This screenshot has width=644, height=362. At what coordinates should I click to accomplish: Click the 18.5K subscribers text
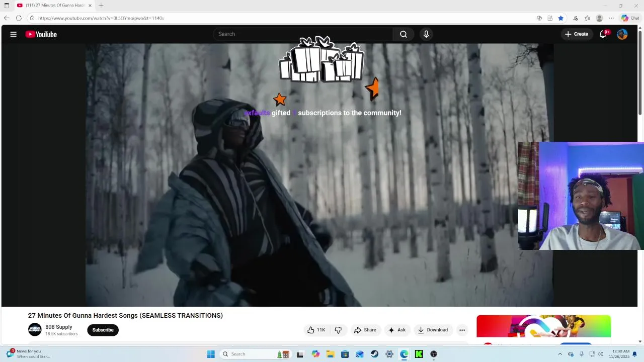click(x=61, y=334)
